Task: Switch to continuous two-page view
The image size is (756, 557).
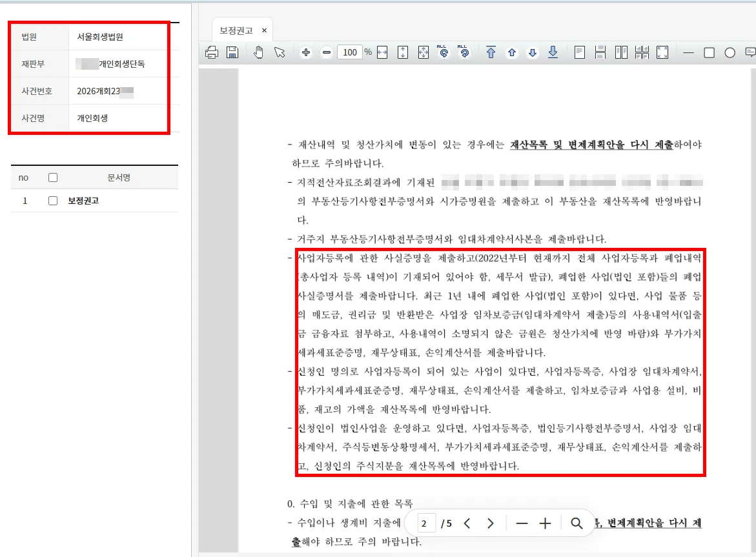Action: [642, 52]
